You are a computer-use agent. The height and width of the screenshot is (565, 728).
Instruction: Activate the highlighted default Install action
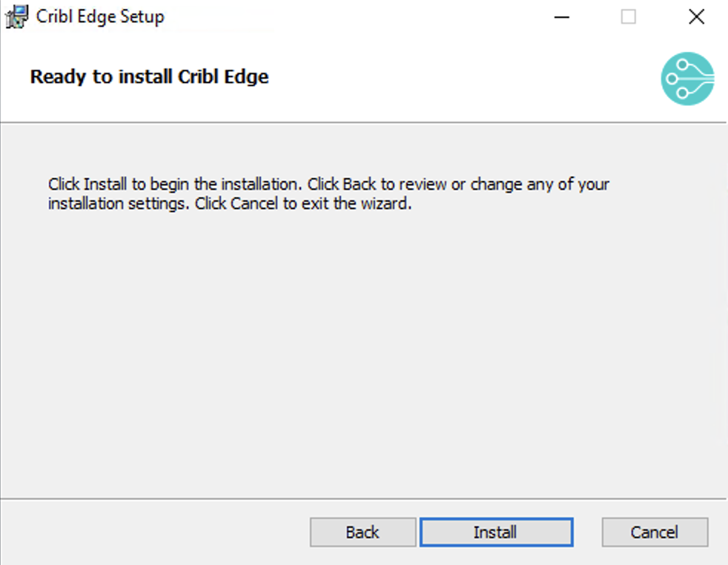coord(495,532)
